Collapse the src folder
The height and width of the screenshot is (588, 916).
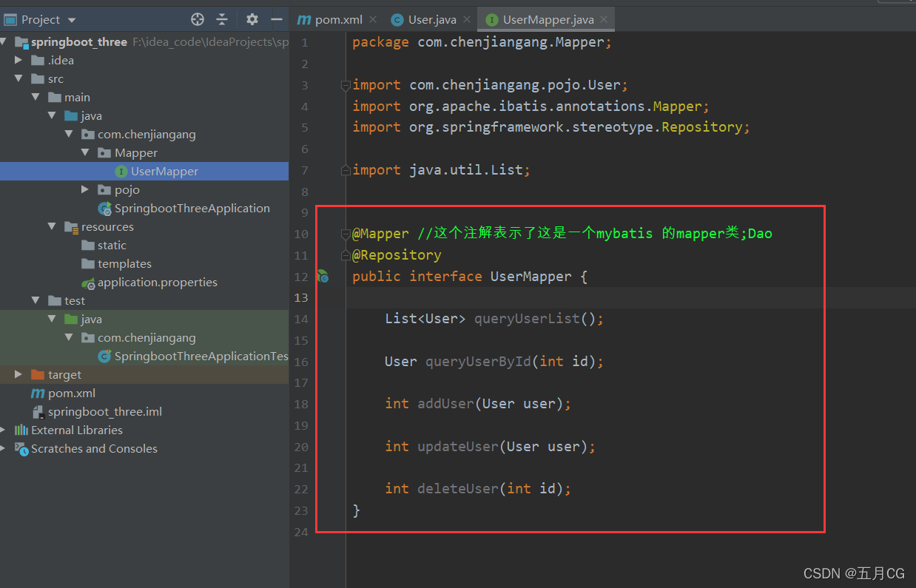click(19, 79)
